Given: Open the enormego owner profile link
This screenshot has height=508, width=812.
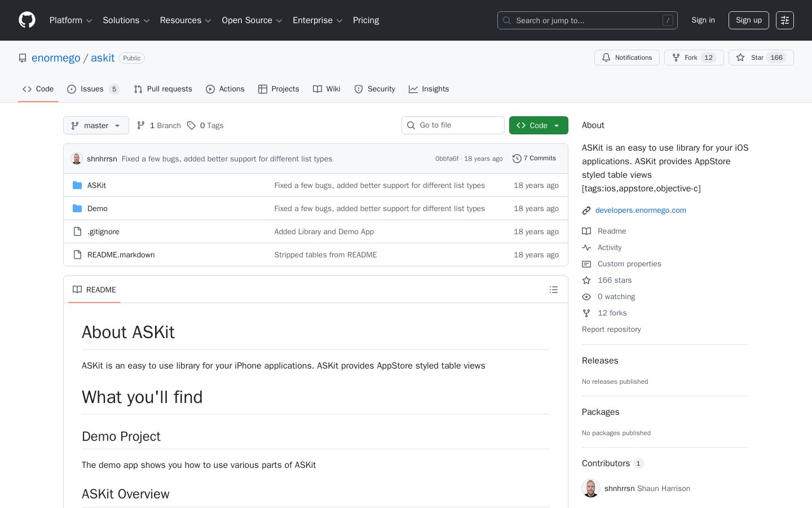Looking at the screenshot, I should (56, 58).
